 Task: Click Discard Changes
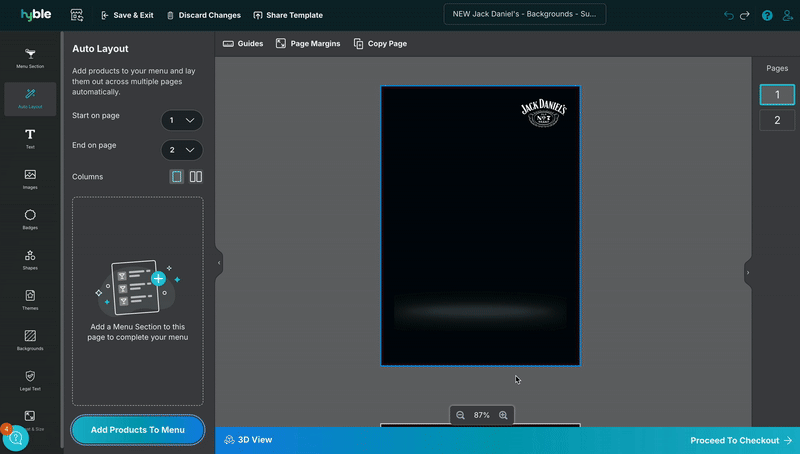(x=204, y=15)
